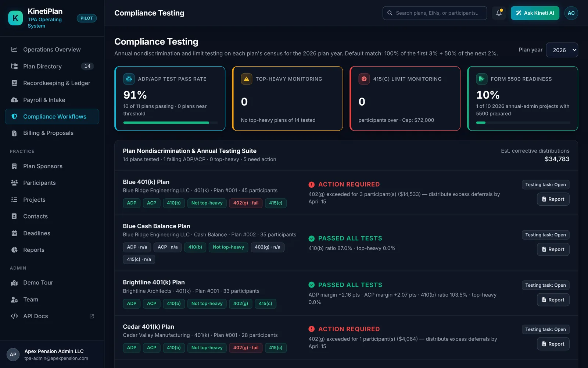This screenshot has height=368, width=588.
Task: Click the PILOT badge
Action: pos(87,18)
